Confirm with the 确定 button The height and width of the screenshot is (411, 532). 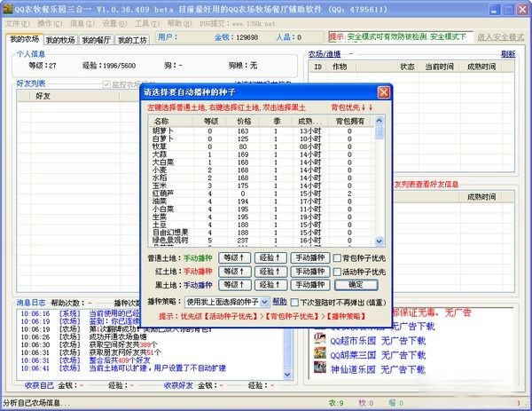[356, 285]
